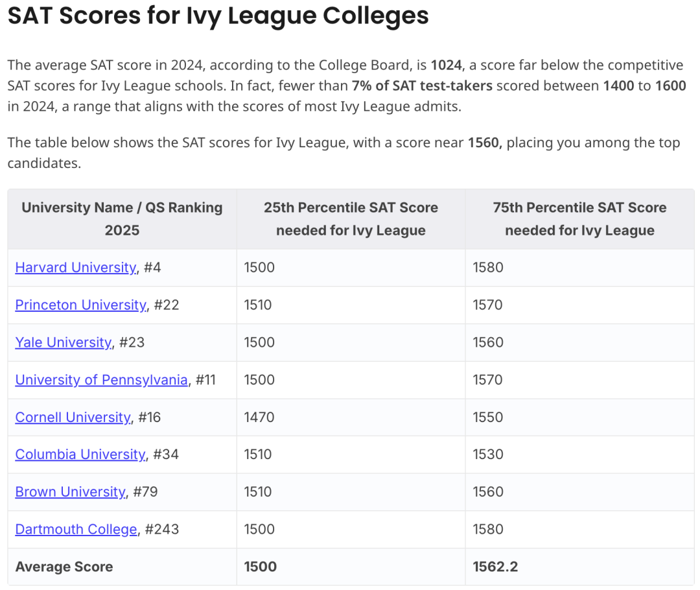The height and width of the screenshot is (590, 700).
Task: Select Princeton's 1510 score cell
Action: [x=351, y=305]
